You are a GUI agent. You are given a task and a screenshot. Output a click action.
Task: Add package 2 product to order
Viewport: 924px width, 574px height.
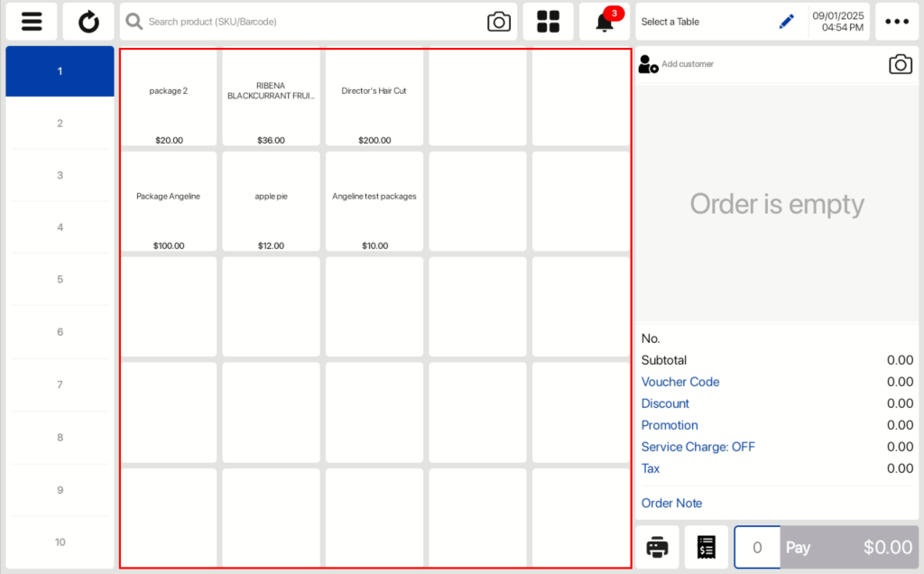pos(169,97)
